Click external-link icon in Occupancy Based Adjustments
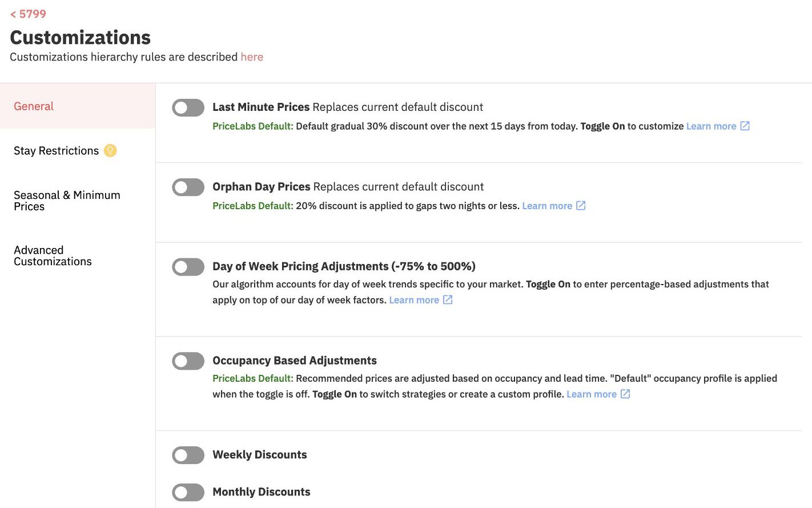Screen dimensions: 812x508 (x=625, y=394)
